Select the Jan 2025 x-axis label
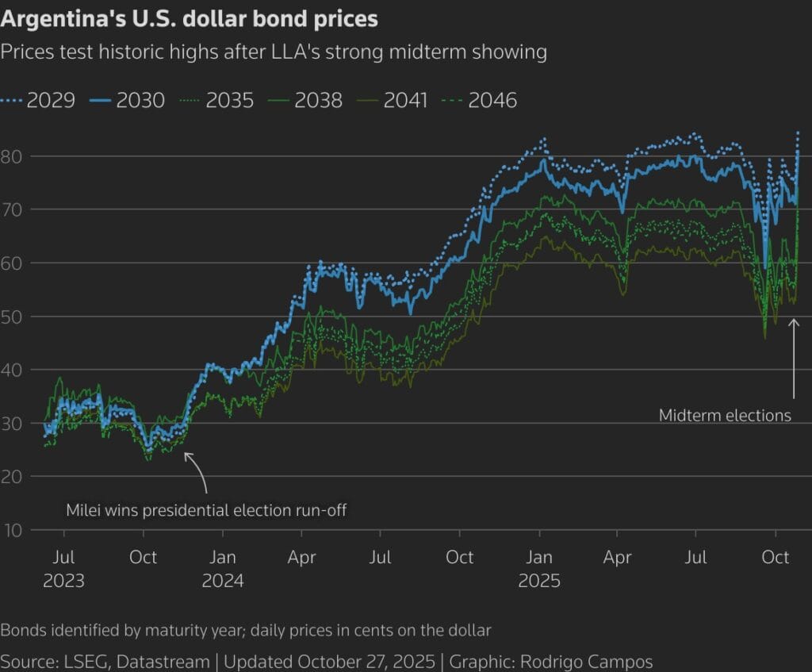Screen dimensions: 812x672 (x=539, y=568)
